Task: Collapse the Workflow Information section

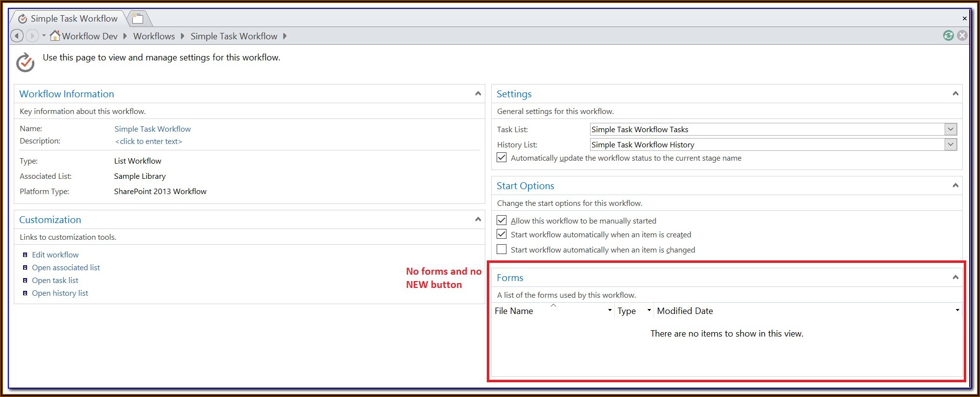Action: (x=477, y=93)
